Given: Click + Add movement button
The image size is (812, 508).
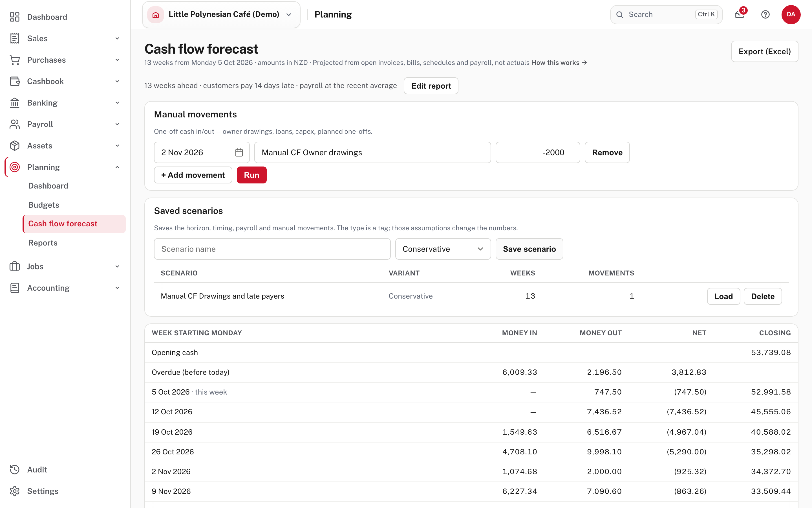Looking at the screenshot, I should [x=193, y=175].
